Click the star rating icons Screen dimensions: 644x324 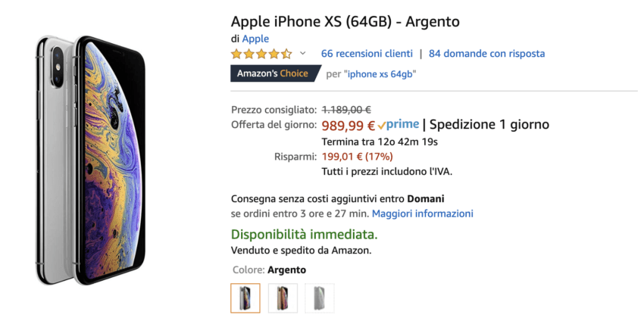pyautogui.click(x=261, y=54)
